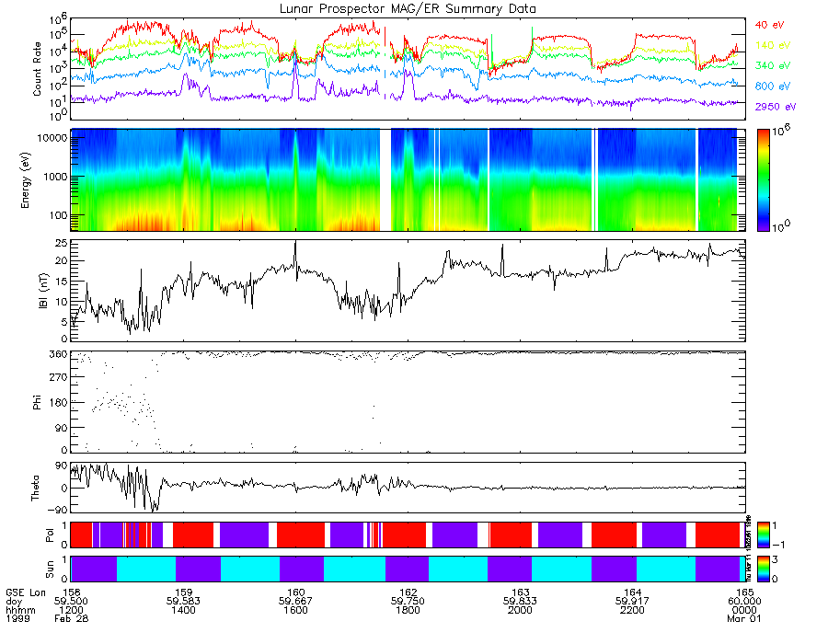This screenshot has height=644, width=828.
Task: Click the 2200 time tick label
Action: tap(632, 610)
